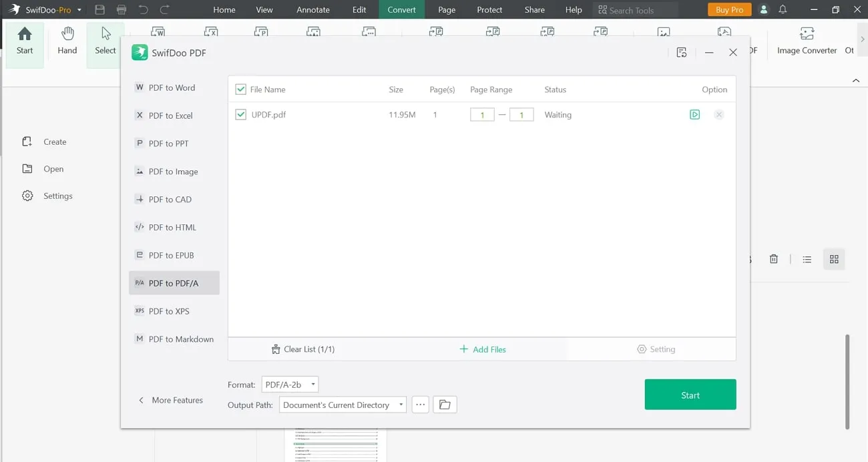Open the PDF/A-2b Format dropdown
This screenshot has height=462, width=868.
pyautogui.click(x=290, y=385)
